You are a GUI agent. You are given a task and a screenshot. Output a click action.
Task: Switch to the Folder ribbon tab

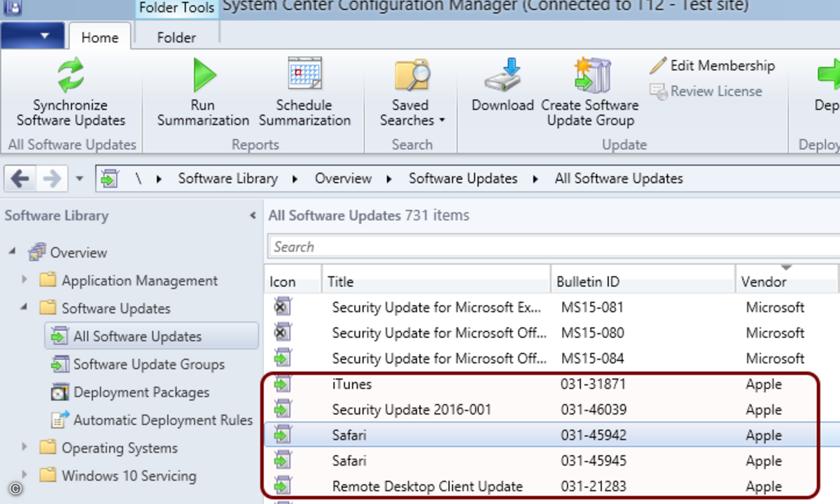176,38
